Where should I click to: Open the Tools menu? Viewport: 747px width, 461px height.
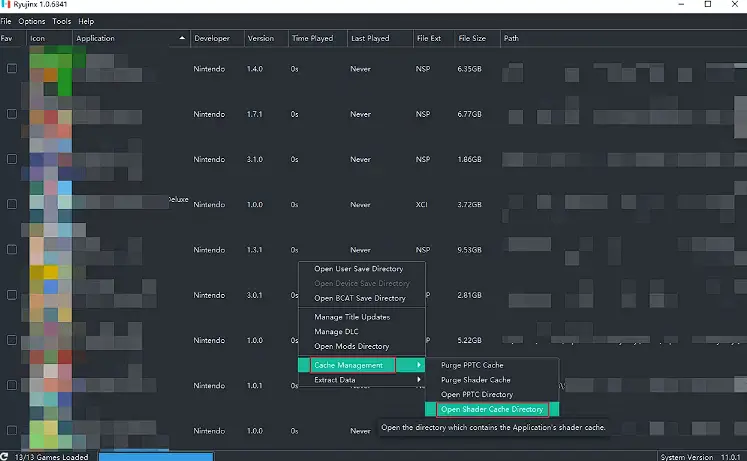click(x=61, y=21)
